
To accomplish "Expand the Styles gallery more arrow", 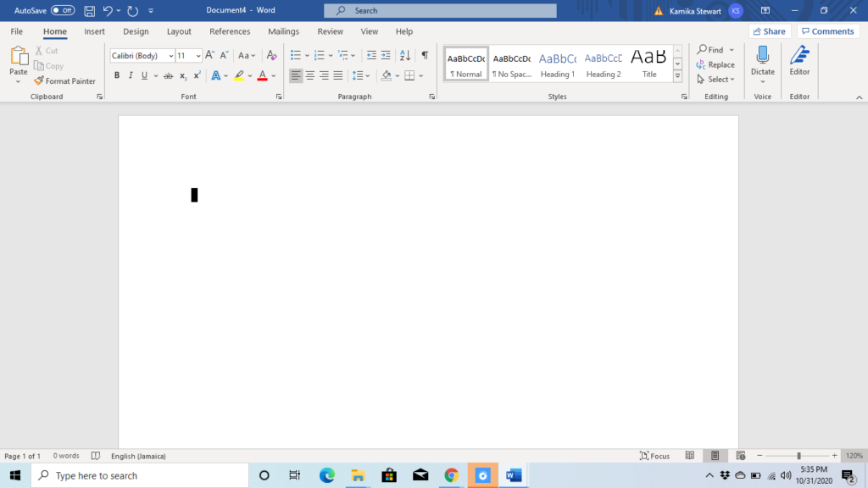I will point(677,76).
